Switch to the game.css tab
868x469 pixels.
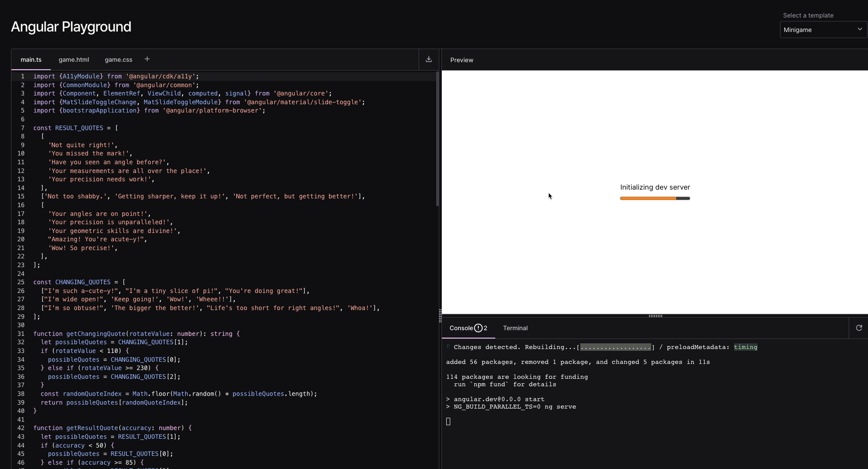click(x=118, y=60)
